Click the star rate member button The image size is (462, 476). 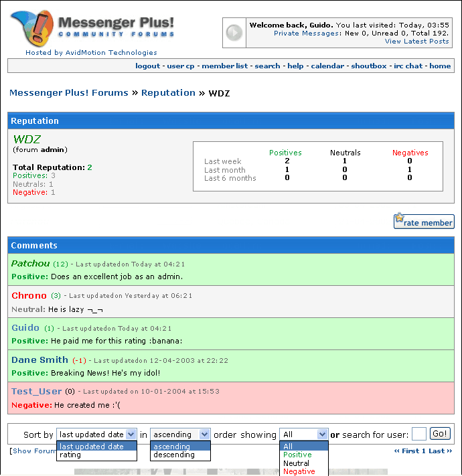pos(423,222)
